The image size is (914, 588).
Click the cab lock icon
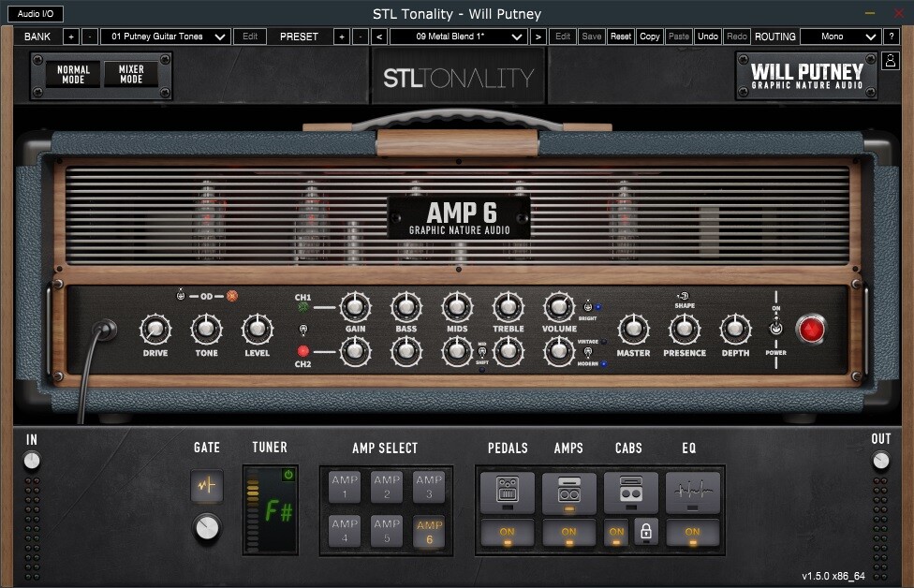tap(647, 532)
